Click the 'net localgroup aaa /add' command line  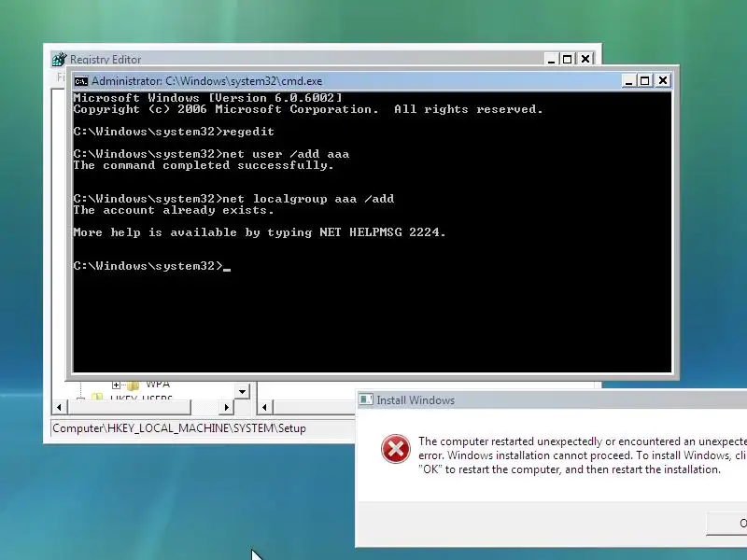(x=233, y=199)
